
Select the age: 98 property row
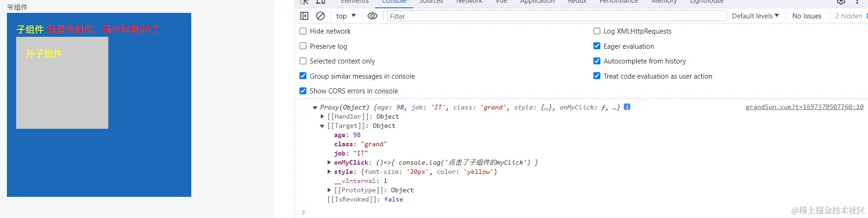[347, 135]
